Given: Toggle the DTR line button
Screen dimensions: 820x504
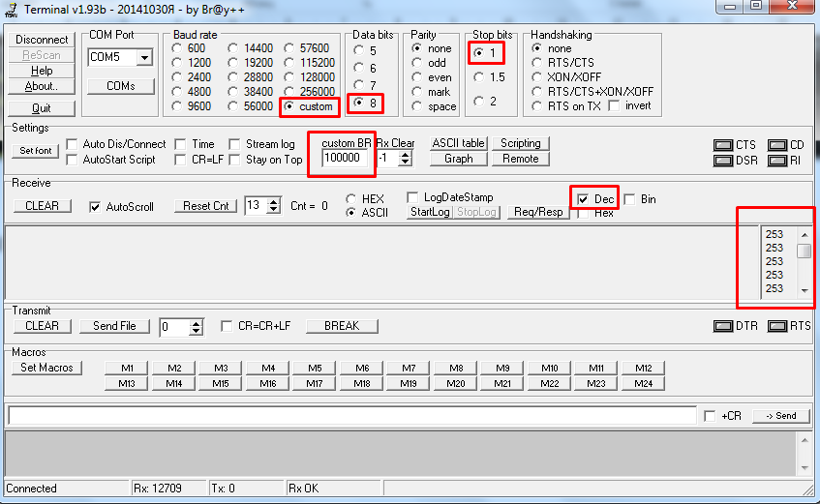Looking at the screenshot, I should click(723, 326).
